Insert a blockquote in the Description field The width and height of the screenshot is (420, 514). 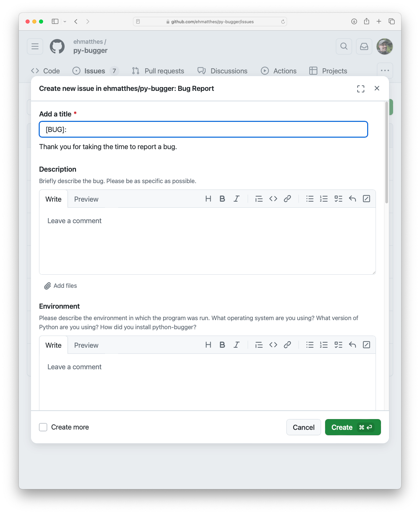click(x=259, y=199)
